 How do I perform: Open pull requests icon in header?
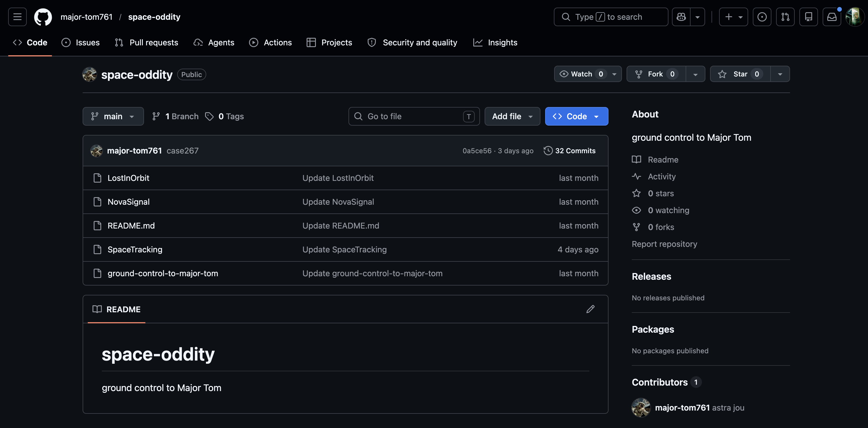tap(785, 17)
